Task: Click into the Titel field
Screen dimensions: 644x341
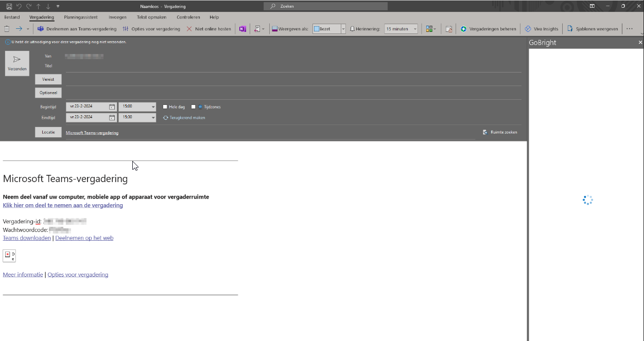Action: point(293,66)
